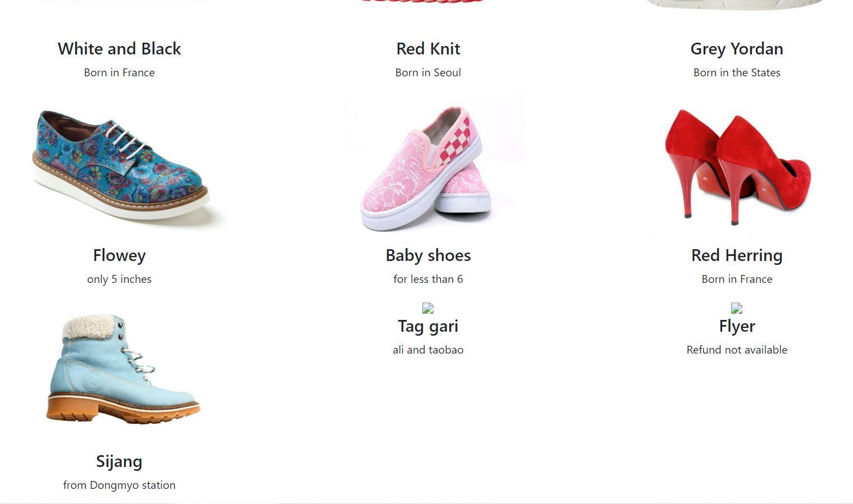Select the Grey Yordan heading
This screenshot has width=853, height=504.
coord(737,49)
